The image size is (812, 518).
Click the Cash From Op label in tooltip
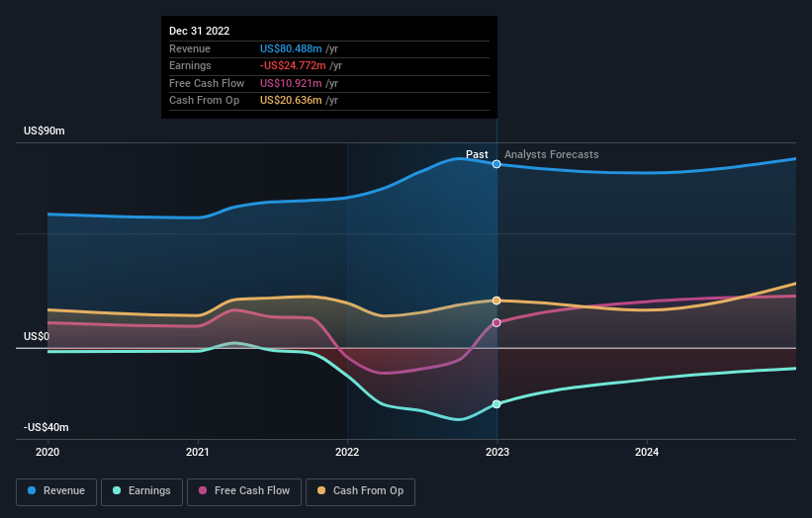click(x=204, y=101)
